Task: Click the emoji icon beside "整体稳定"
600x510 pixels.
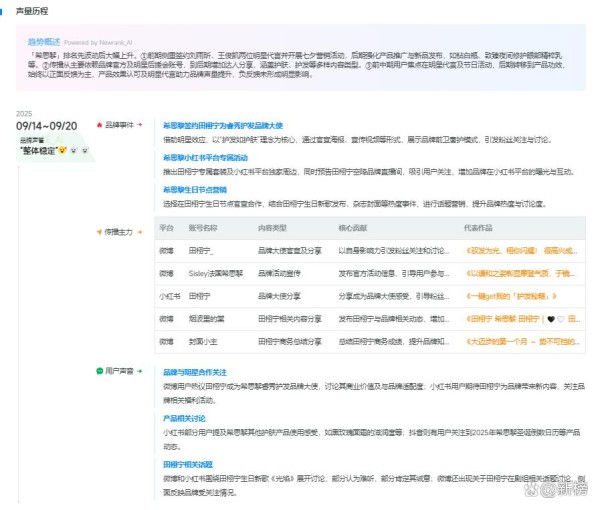Action: [61, 150]
